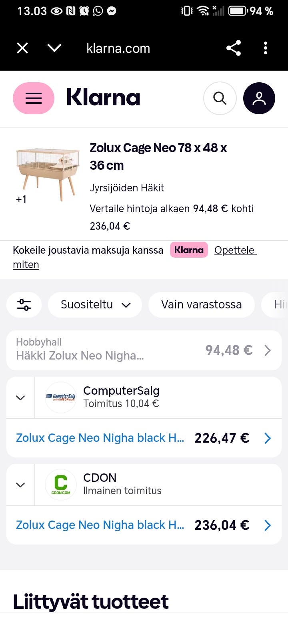Expand the CDON offer details chevron
The width and height of the screenshot is (288, 644).
tap(20, 485)
